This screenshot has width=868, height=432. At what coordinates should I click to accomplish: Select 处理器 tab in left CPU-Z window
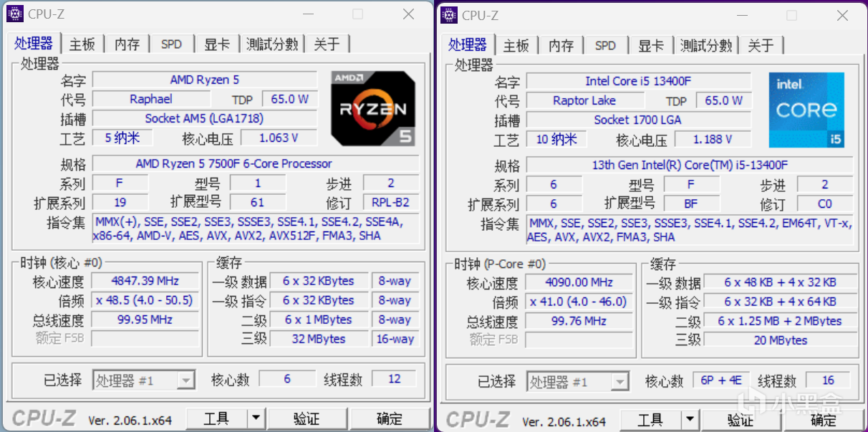coord(34,43)
